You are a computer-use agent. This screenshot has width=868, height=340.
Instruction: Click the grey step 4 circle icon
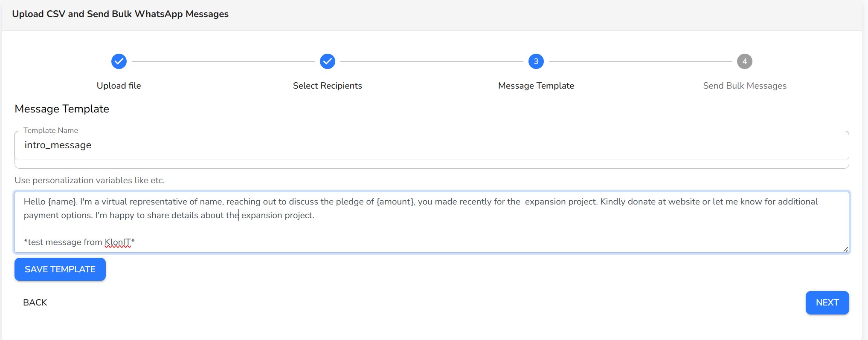click(x=744, y=61)
